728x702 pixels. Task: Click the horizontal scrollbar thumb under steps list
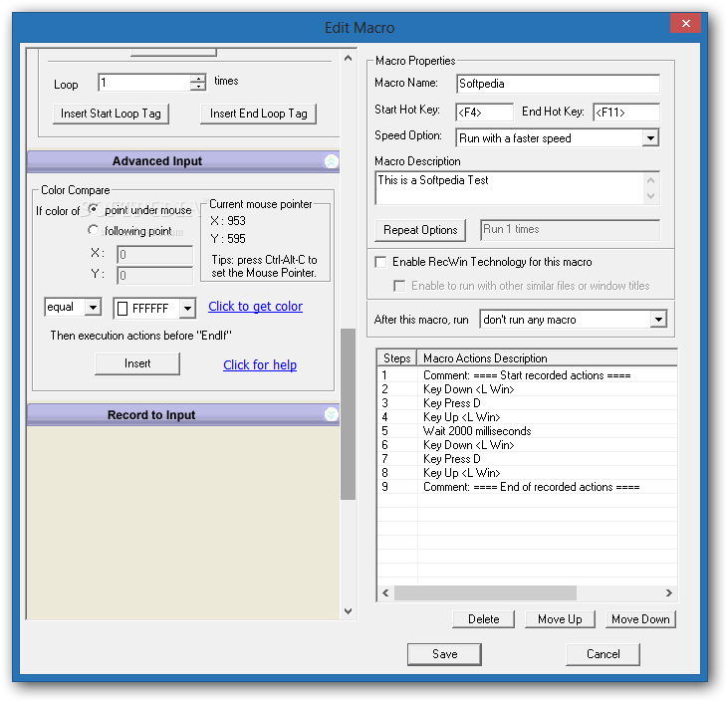pyautogui.click(x=485, y=592)
